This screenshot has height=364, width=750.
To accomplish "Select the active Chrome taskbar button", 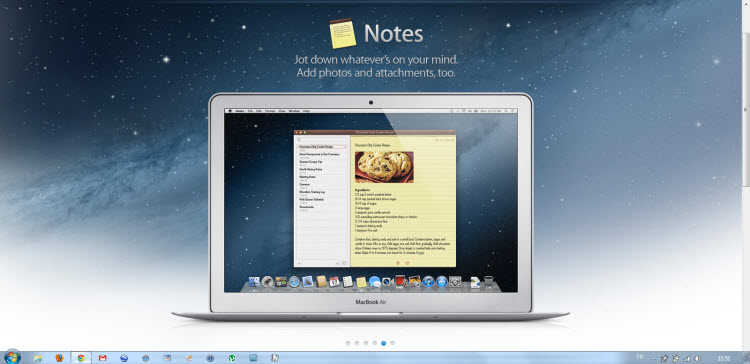I will coord(81,358).
